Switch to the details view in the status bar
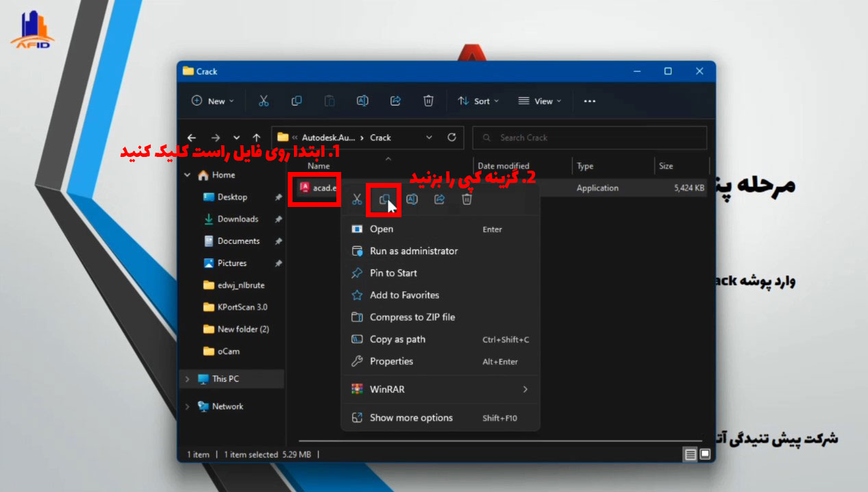The image size is (868, 492). click(691, 454)
